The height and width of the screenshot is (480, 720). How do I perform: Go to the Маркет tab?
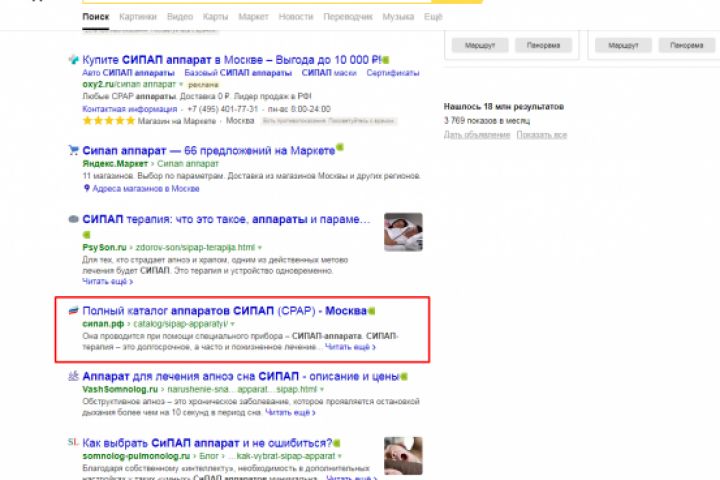coord(253,17)
